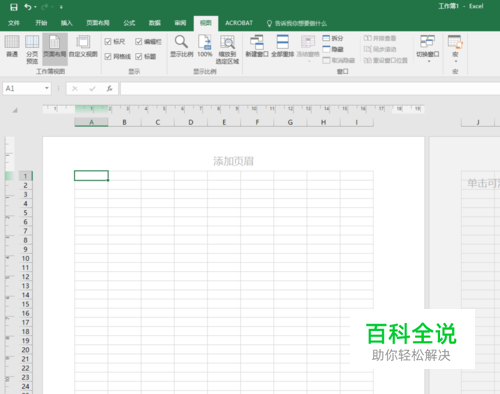500x394 pixels.
Task: Click 全部重排 (Arrange All) icon
Action: click(283, 46)
